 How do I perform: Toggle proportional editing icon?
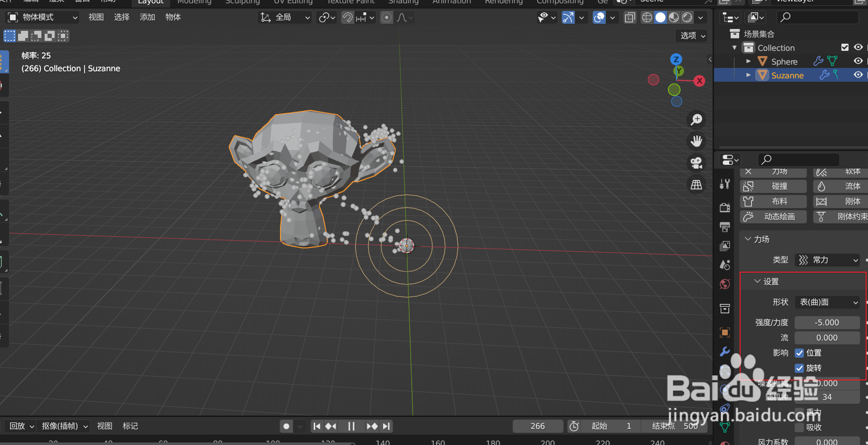[x=387, y=18]
